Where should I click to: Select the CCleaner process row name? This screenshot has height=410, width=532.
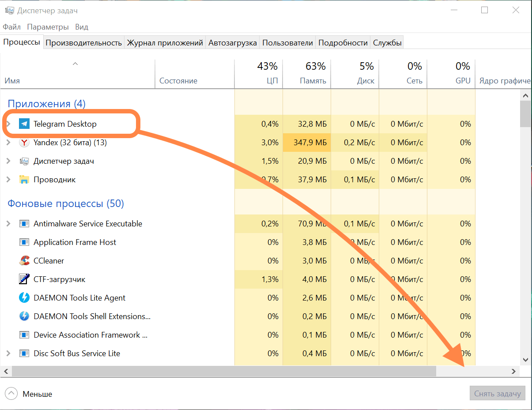[x=49, y=261]
